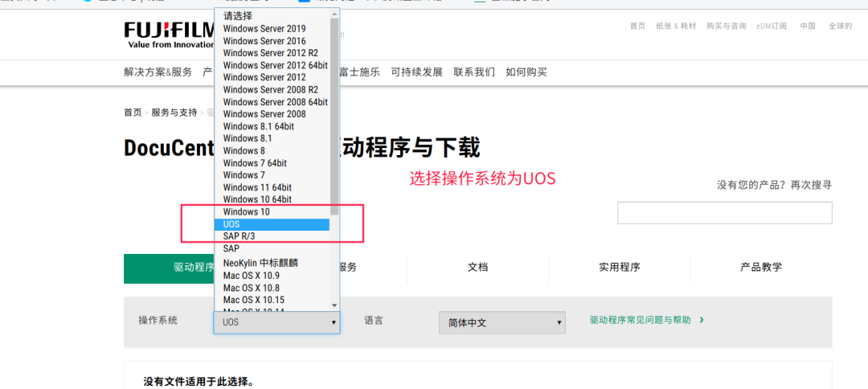Click 首页 in the breadcrumb
Image resolution: width=868 pixels, height=389 pixels.
(x=133, y=113)
